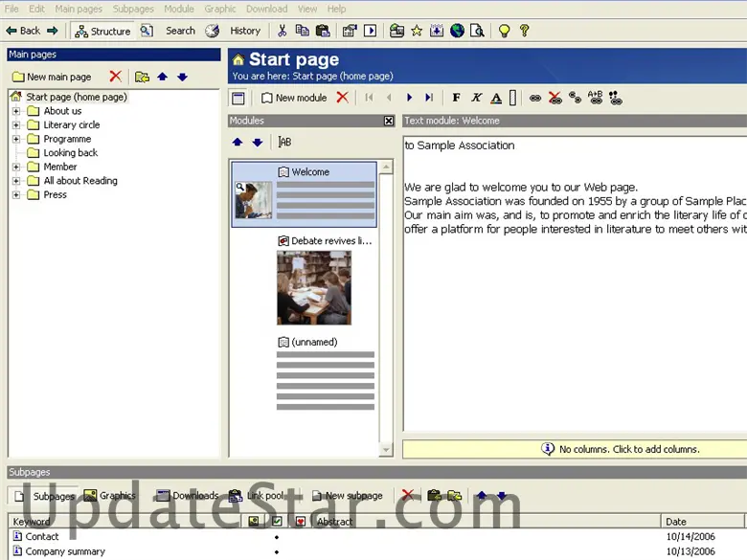Switch to the Subpages tab
The width and height of the screenshot is (747, 560).
[44, 496]
